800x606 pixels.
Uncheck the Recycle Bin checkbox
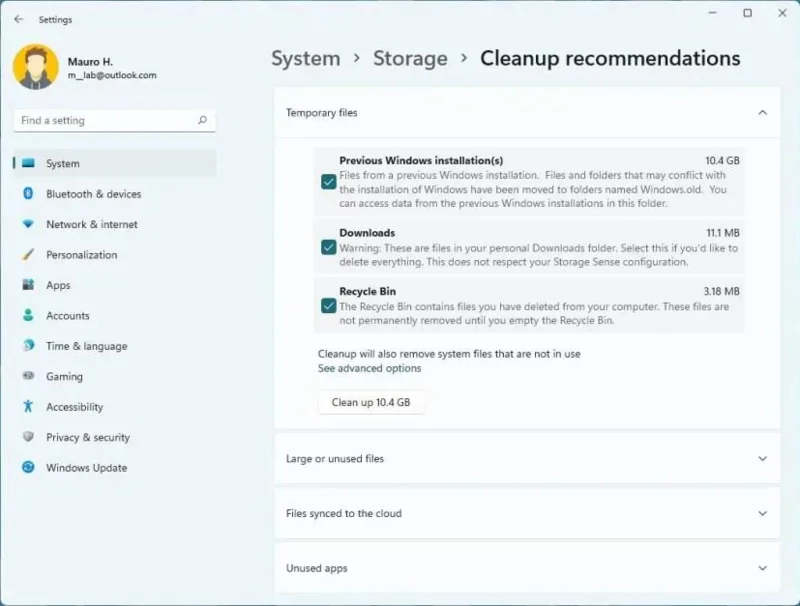(x=329, y=306)
